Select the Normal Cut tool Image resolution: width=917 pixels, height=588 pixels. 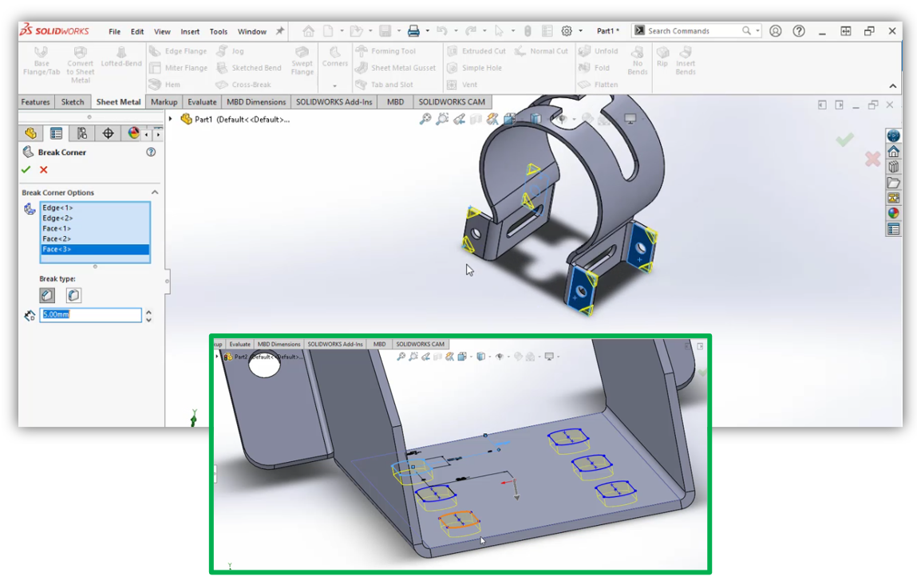point(542,51)
